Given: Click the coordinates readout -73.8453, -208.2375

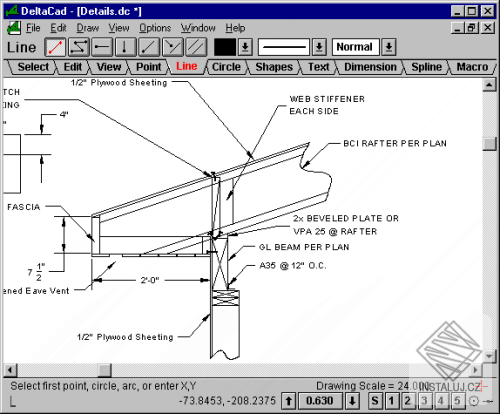Looking at the screenshot, I should [227, 401].
